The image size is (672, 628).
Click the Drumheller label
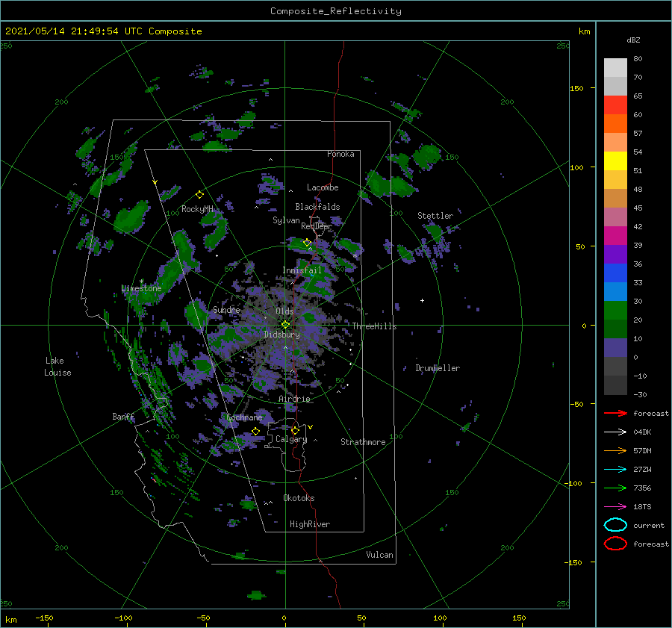tap(438, 368)
